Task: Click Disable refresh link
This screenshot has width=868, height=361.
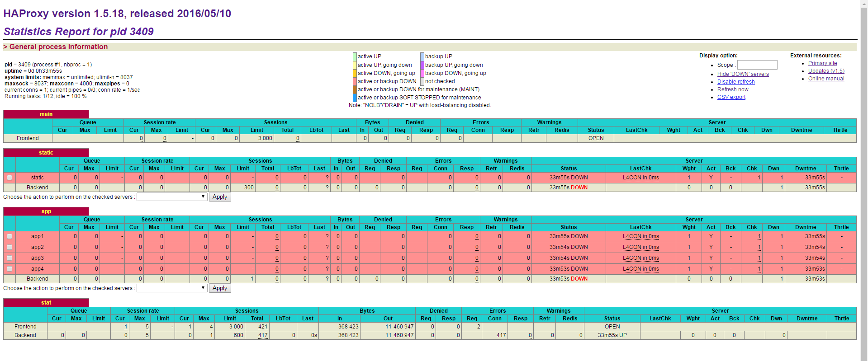Action: pyautogui.click(x=736, y=82)
